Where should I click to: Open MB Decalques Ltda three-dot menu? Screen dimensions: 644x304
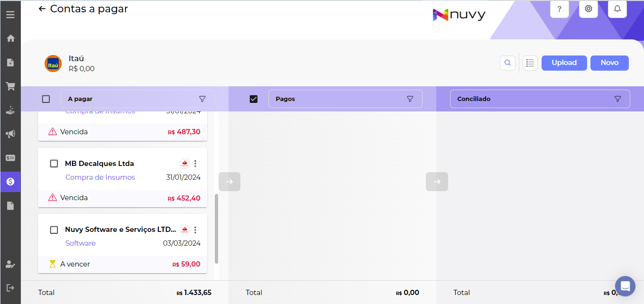[195, 164]
